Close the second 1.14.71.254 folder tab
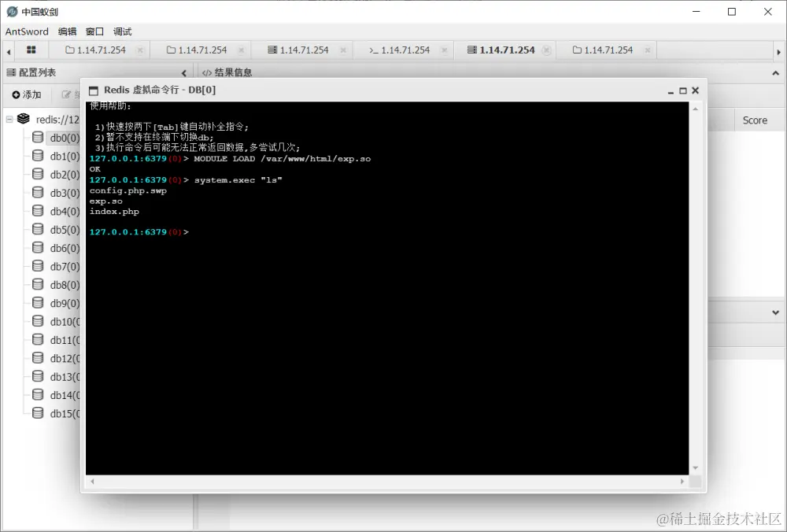 (x=242, y=50)
